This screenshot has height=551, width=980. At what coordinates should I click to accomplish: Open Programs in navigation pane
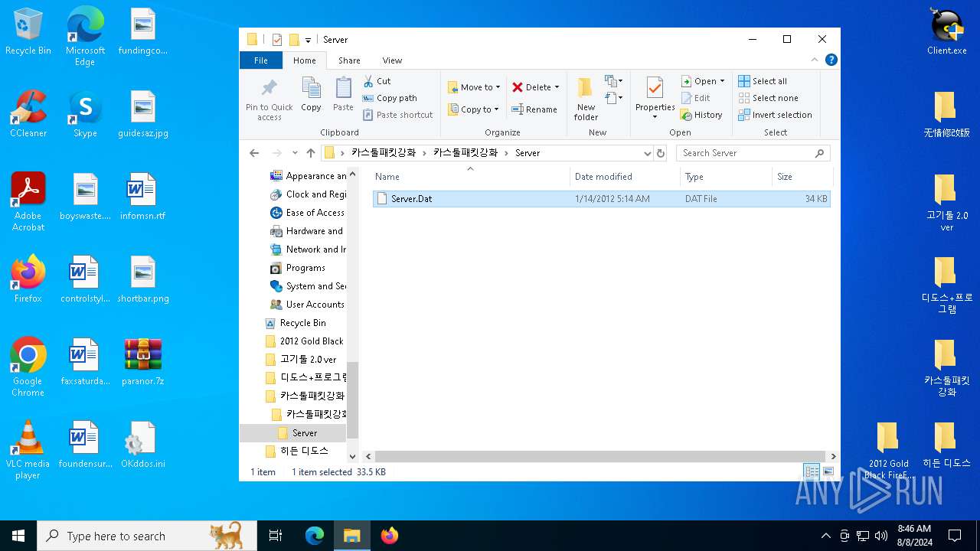coord(305,268)
